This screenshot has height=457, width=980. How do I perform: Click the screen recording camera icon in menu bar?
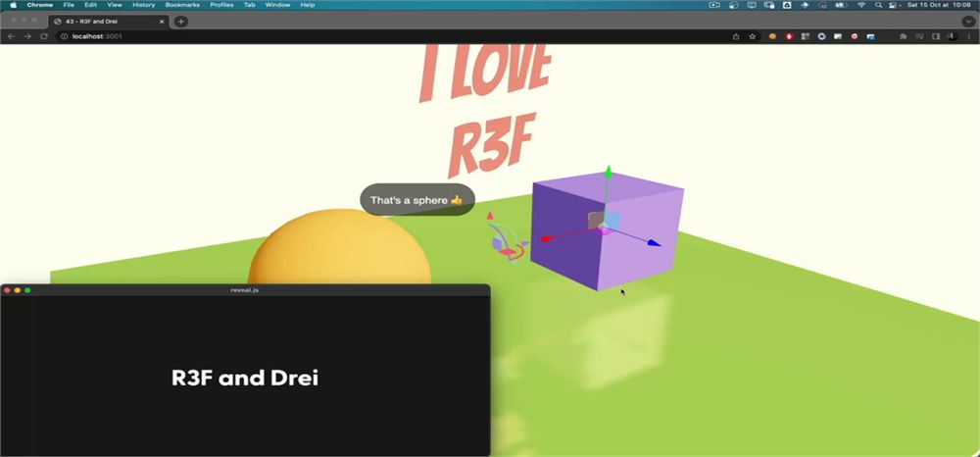pyautogui.click(x=714, y=5)
